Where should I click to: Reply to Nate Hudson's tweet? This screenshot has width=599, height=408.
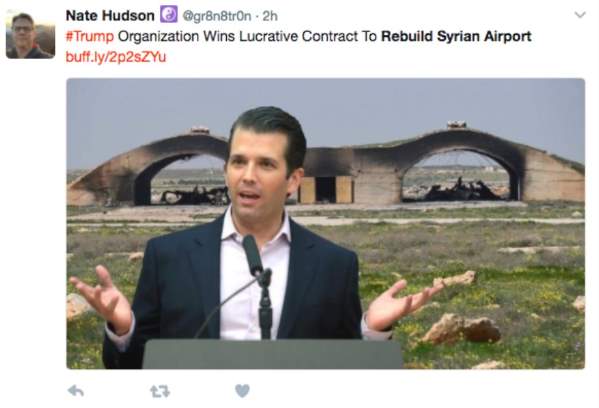click(x=76, y=391)
